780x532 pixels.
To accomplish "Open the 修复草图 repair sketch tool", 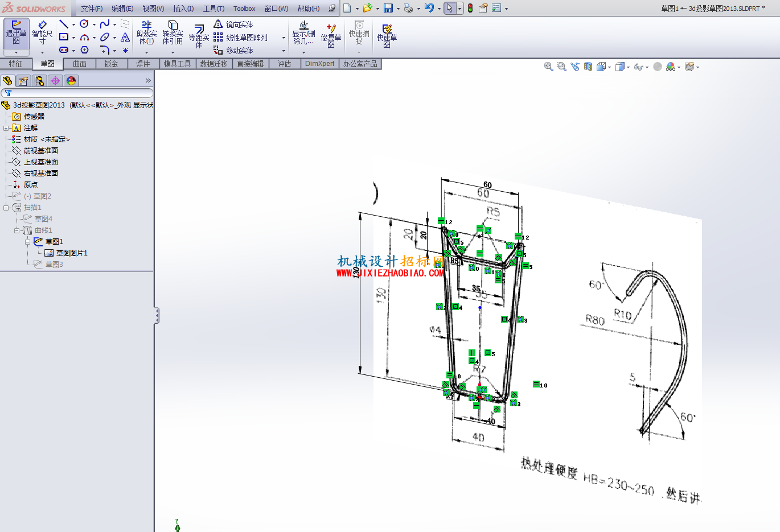I will (x=331, y=35).
